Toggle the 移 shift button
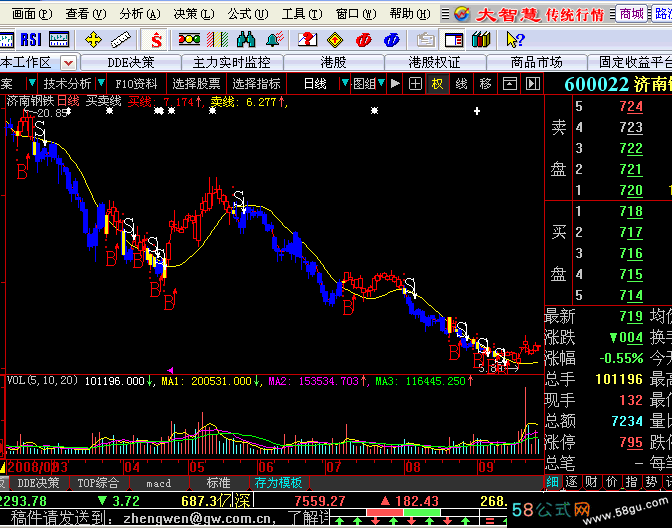Image resolution: width=672 pixels, height=528 pixels. point(485,83)
